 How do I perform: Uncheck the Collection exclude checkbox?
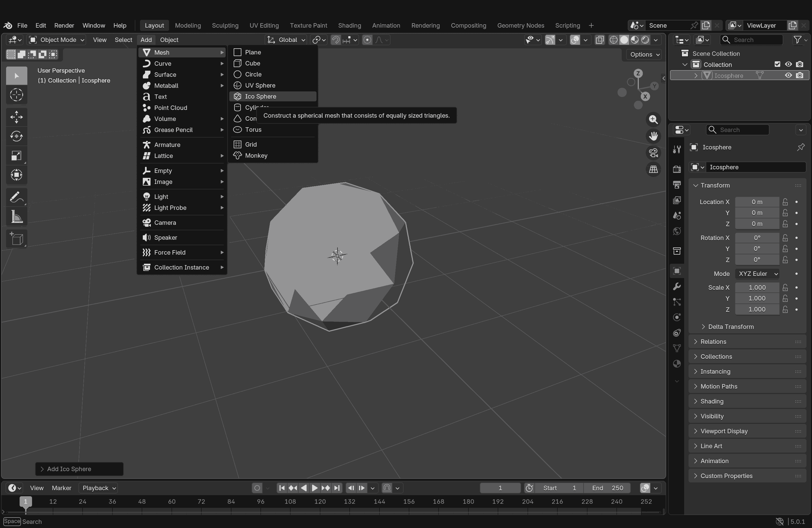[x=777, y=64]
